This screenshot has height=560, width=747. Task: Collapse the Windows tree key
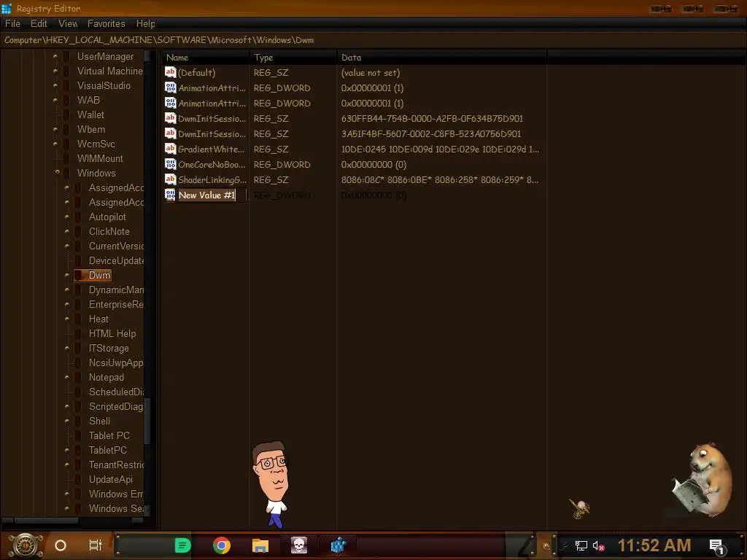57,172
